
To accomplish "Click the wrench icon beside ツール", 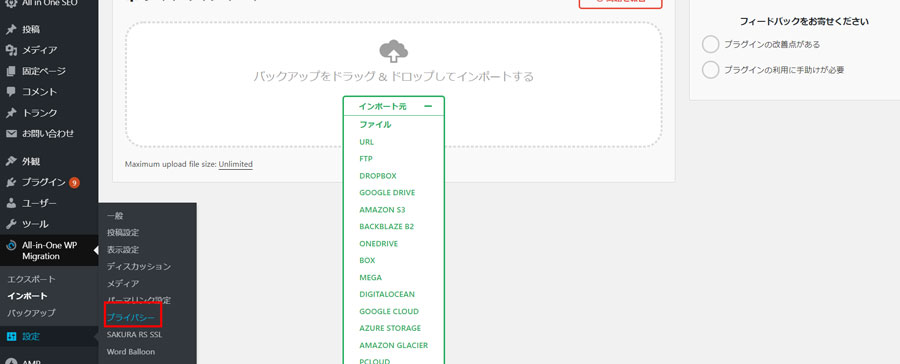I will [11, 224].
